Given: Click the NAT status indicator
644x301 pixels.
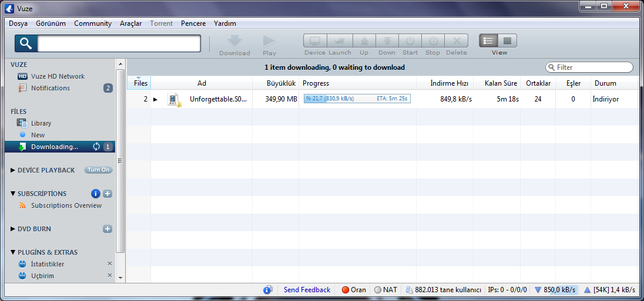Looking at the screenshot, I should (386, 290).
